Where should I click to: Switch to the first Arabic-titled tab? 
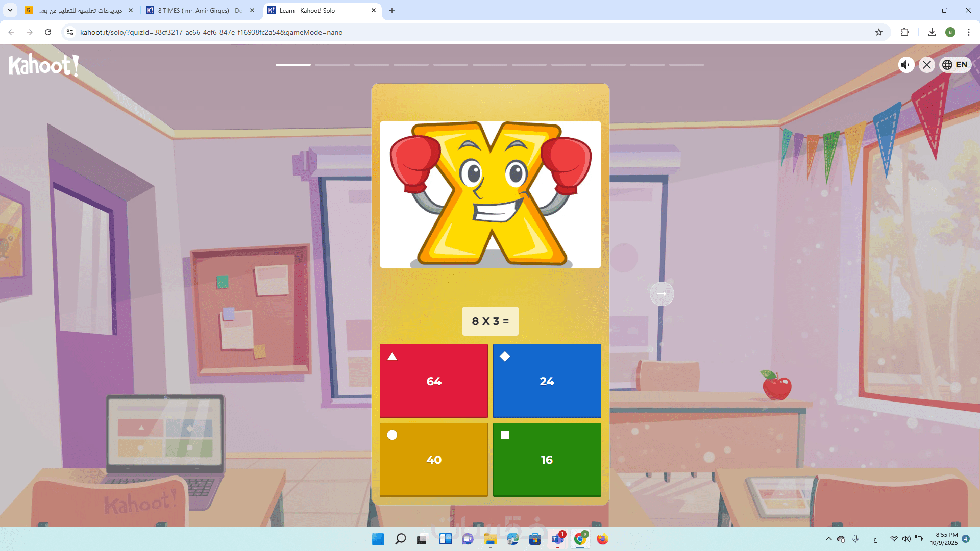click(x=79, y=10)
